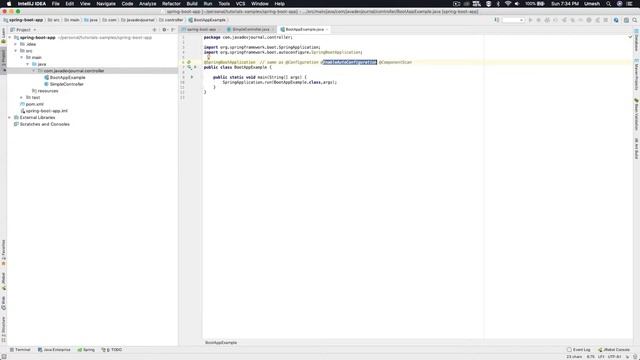
Task: Select spring-boot-app.iml file
Action: [44, 111]
